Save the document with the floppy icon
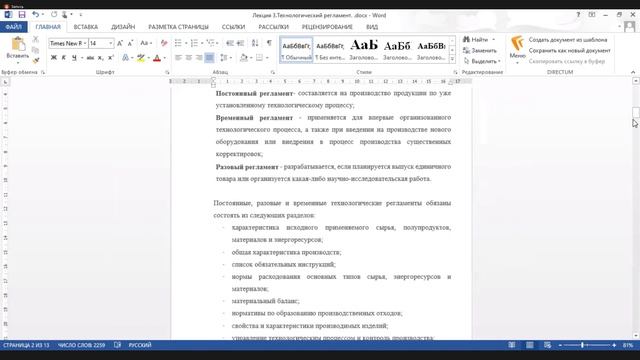This screenshot has height=360, width=640. tap(22, 15)
